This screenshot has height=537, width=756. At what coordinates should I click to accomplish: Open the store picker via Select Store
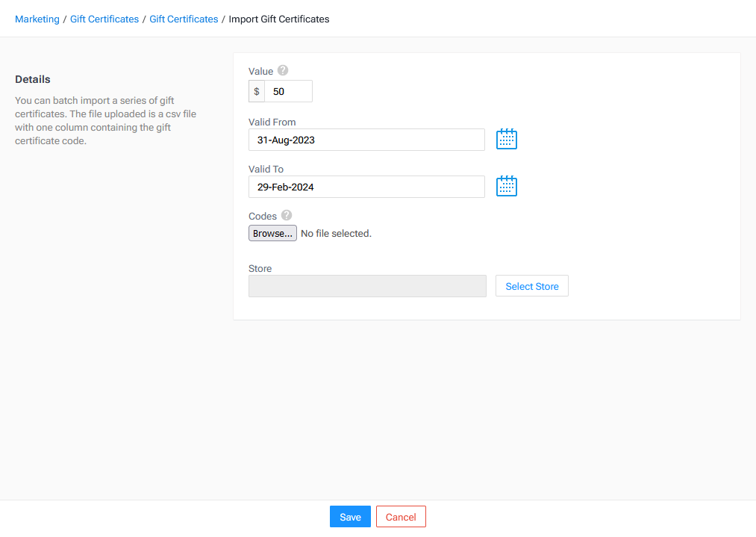(531, 285)
